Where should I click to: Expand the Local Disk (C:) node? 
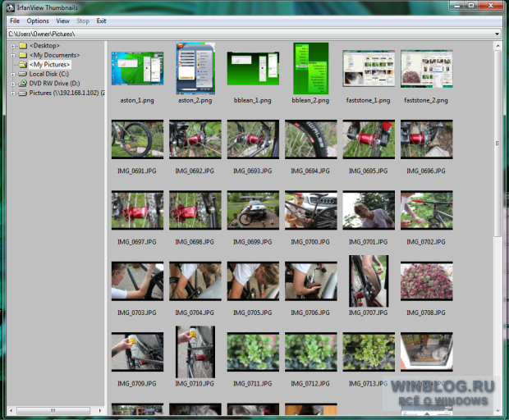click(12, 75)
